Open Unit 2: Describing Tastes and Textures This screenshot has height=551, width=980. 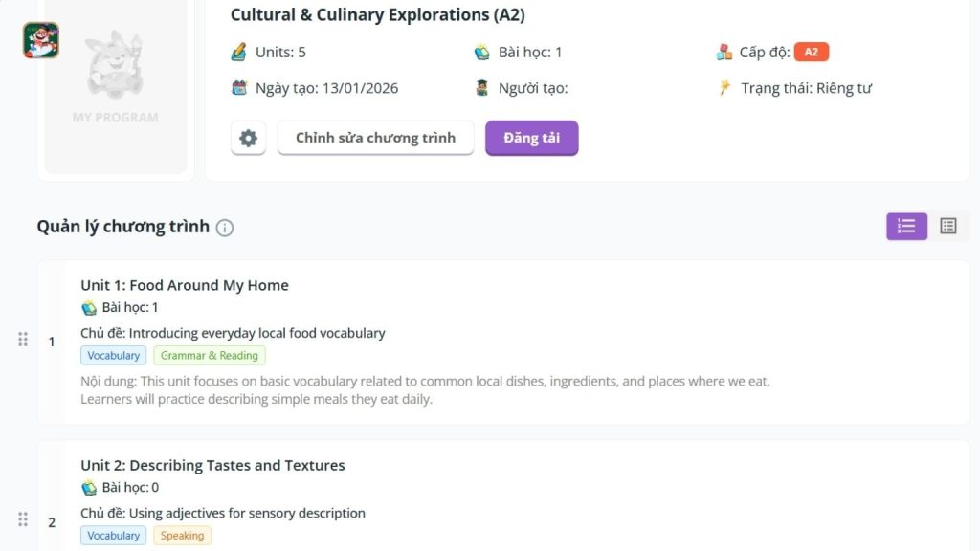click(212, 466)
